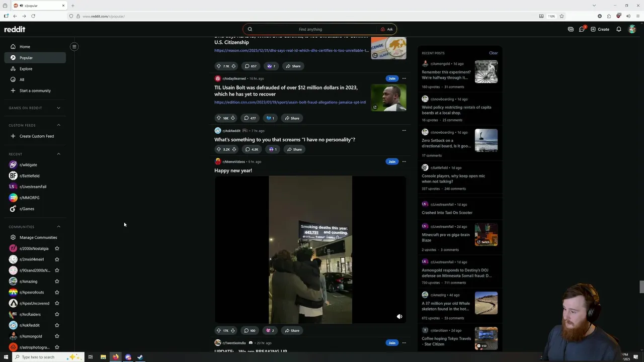Screen dimensions: 644x362
Task: Click the Create post button
Action: [x=600, y=29]
